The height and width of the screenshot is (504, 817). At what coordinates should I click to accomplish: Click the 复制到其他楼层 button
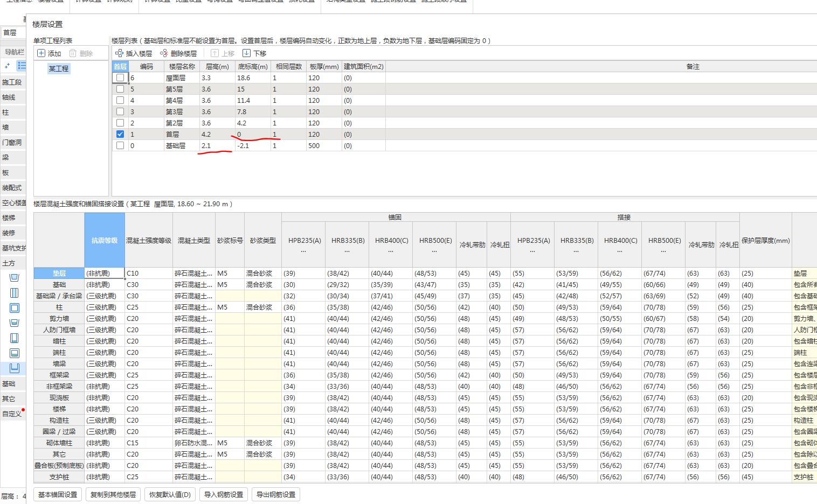coord(113,494)
